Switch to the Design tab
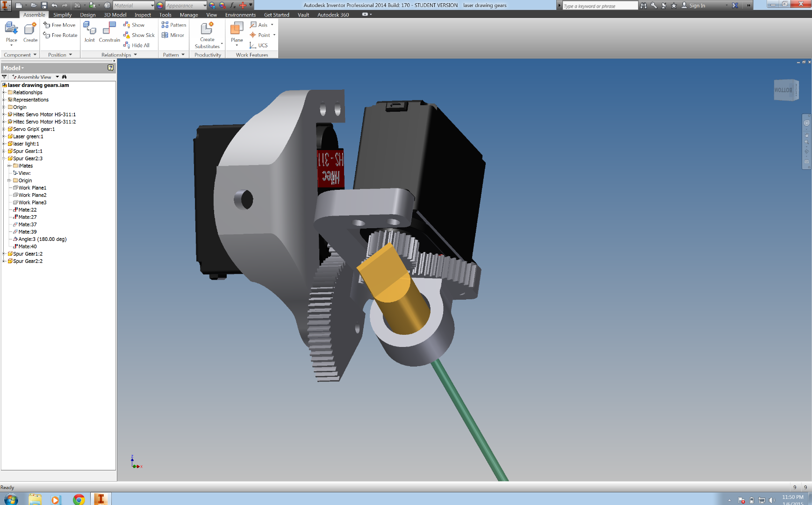Viewport: 812px width, 505px height. (x=88, y=15)
